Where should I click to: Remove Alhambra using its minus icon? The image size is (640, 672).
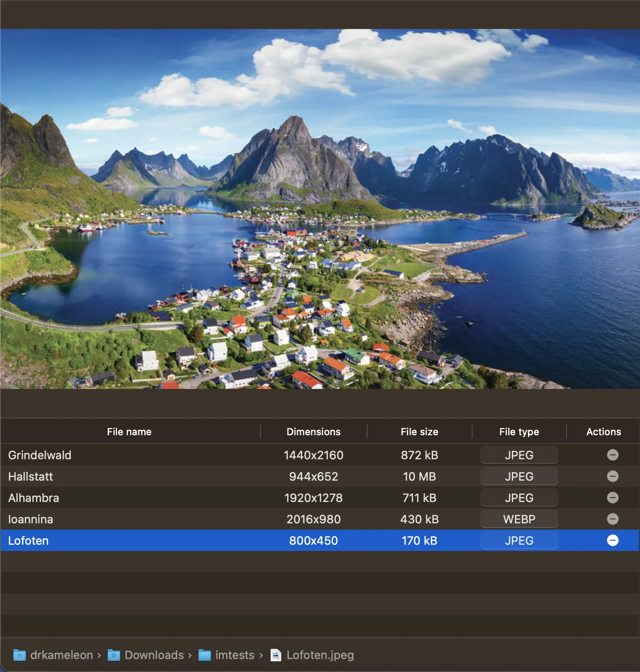(612, 498)
